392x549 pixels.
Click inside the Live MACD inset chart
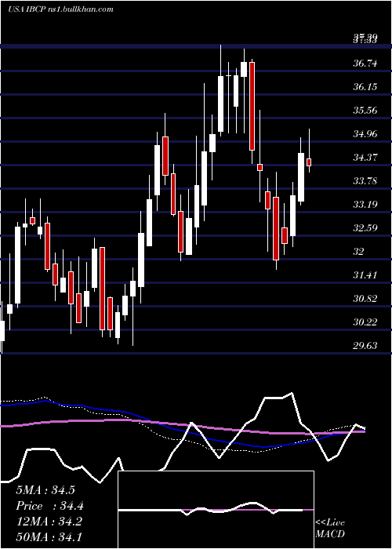click(x=216, y=510)
